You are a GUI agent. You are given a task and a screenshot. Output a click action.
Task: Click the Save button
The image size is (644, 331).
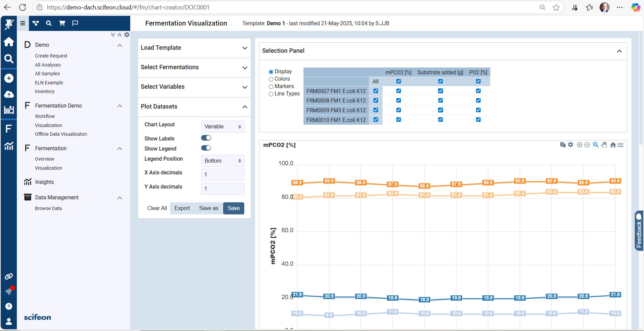tap(234, 208)
